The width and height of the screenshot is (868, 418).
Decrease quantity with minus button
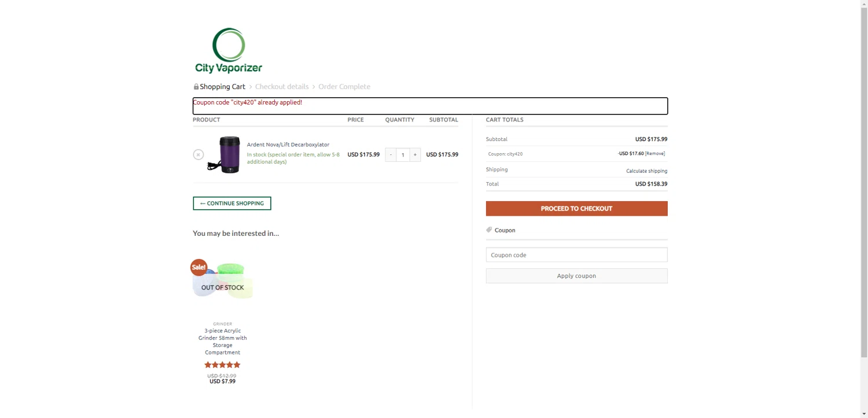coord(391,154)
